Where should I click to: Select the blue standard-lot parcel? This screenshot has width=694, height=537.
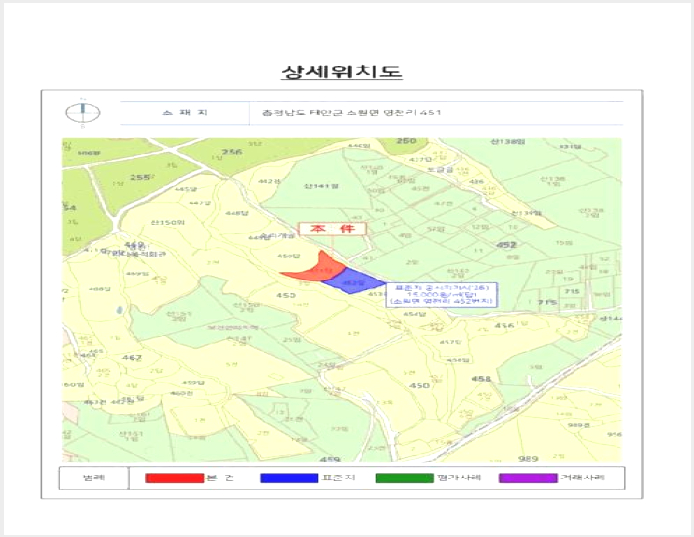[x=352, y=281]
